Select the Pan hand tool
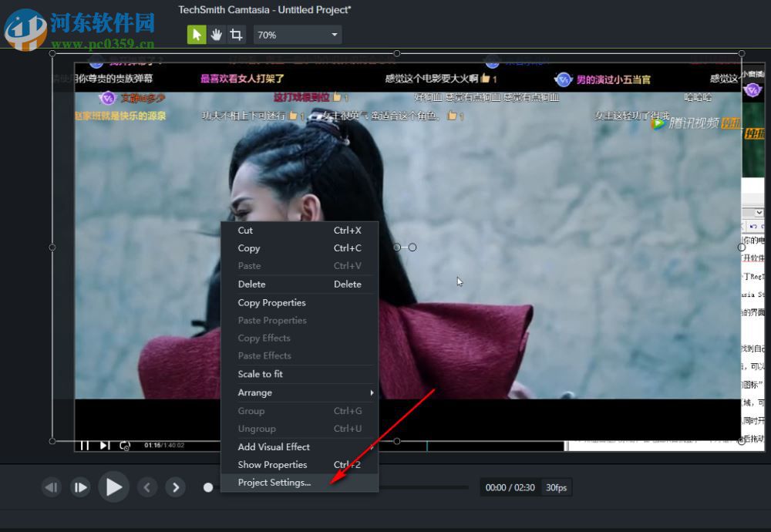Image resolution: width=771 pixels, height=532 pixels. (x=217, y=34)
